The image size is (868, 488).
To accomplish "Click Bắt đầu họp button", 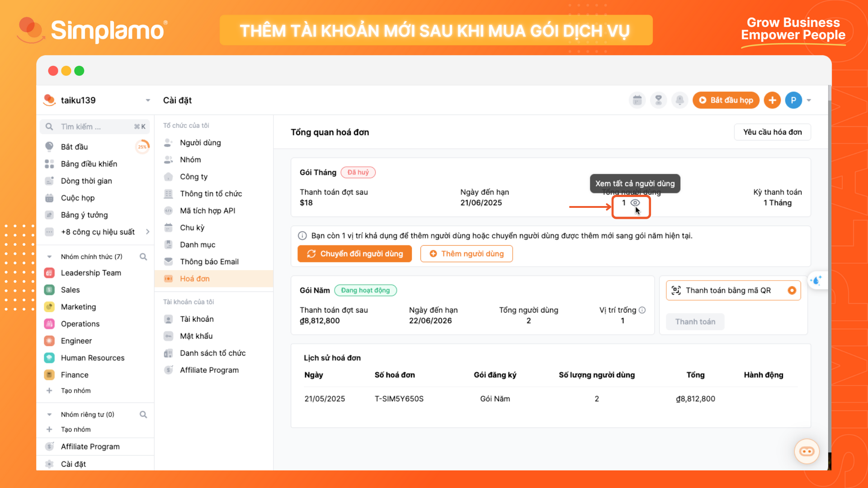I will (x=726, y=100).
